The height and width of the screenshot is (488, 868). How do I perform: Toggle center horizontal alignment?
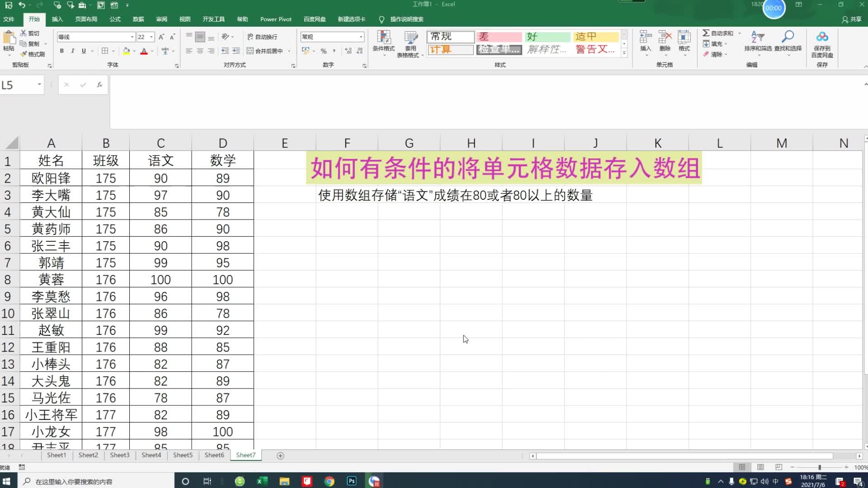[x=200, y=51]
